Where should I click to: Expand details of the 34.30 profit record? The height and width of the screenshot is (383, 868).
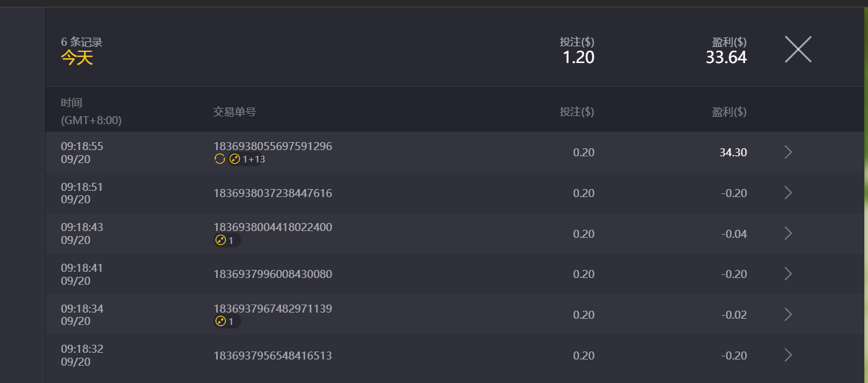coord(788,153)
